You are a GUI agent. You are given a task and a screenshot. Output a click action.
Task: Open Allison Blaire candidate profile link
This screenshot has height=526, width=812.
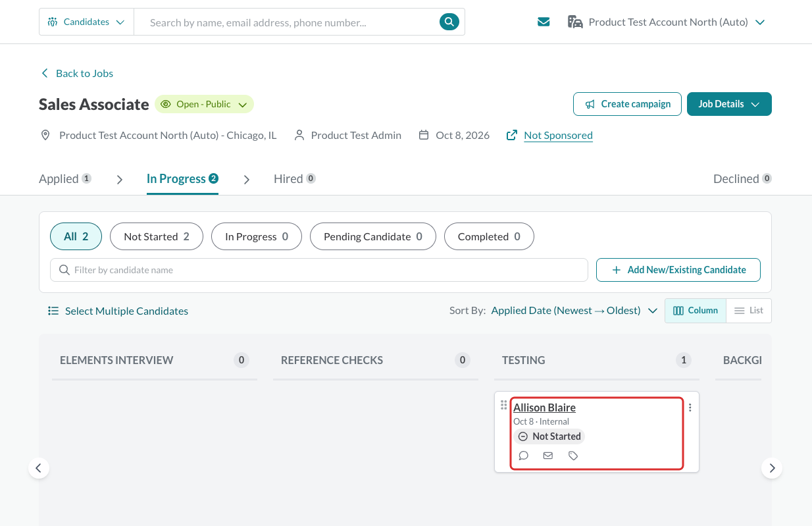[544, 408]
